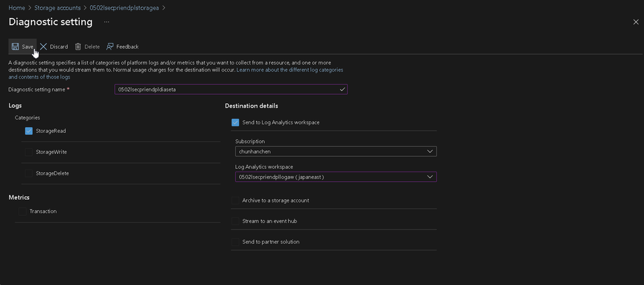Image resolution: width=644 pixels, height=285 pixels.
Task: Click the Diagnostic setting page title
Action: click(x=50, y=22)
